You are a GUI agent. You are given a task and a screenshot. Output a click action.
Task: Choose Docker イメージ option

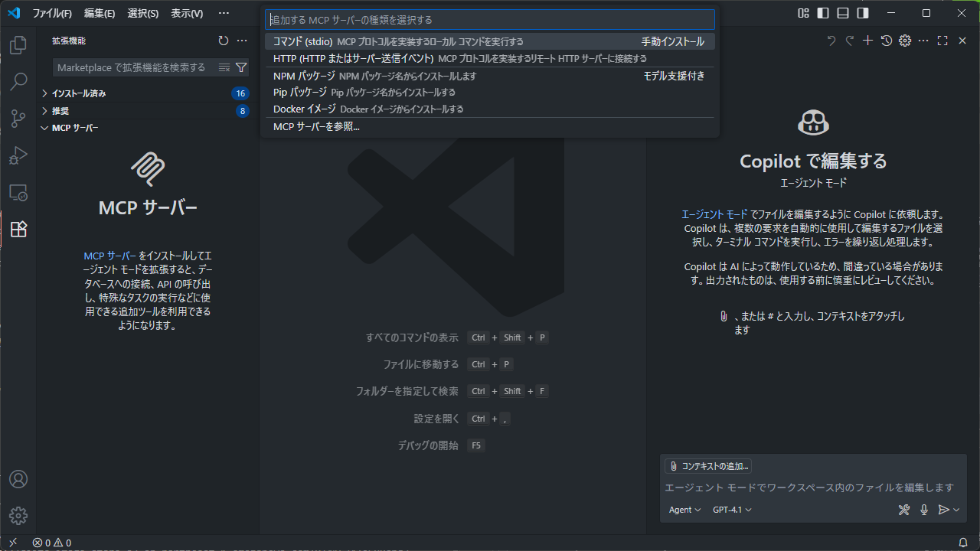pyautogui.click(x=490, y=109)
